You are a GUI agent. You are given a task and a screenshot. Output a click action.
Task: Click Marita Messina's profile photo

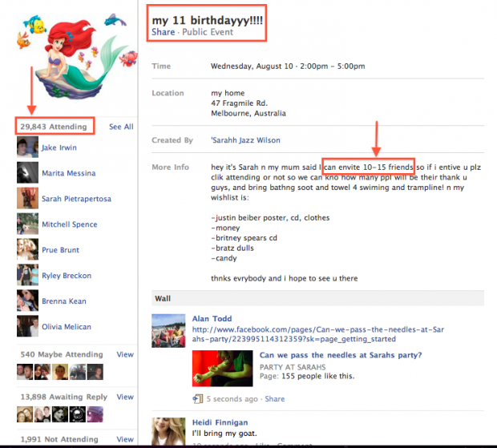click(x=27, y=172)
